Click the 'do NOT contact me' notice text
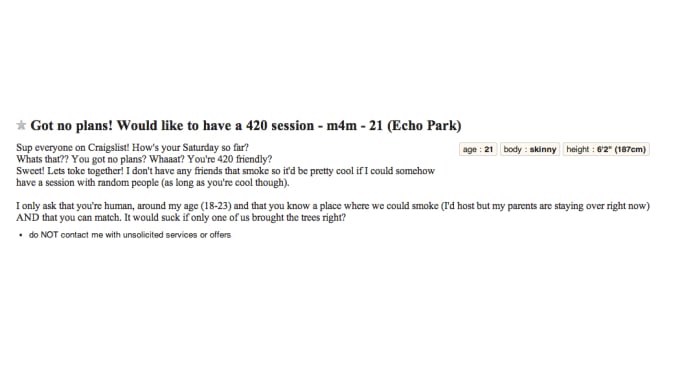The height and width of the screenshot is (369, 680). click(130, 235)
